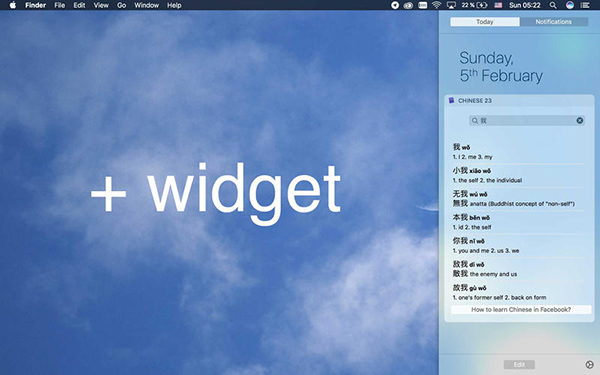The height and width of the screenshot is (375, 600).
Task: Open Notification Center settings gear icon
Action: pyautogui.click(x=589, y=365)
